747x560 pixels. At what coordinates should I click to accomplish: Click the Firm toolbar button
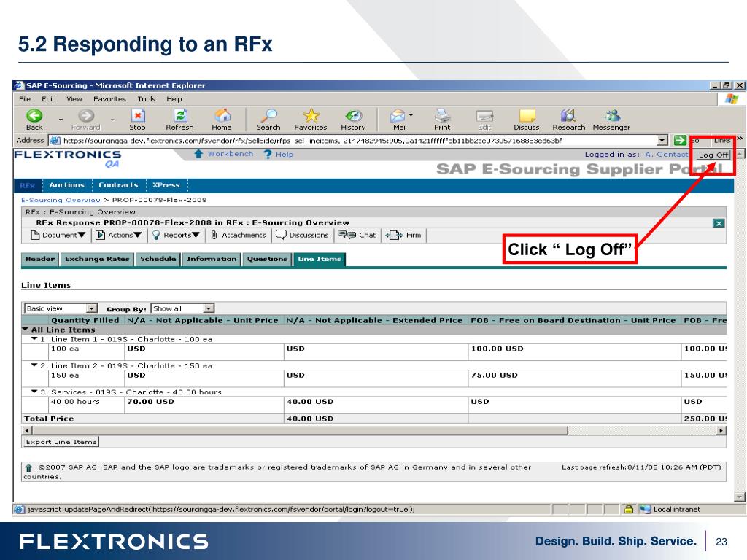pyautogui.click(x=403, y=236)
